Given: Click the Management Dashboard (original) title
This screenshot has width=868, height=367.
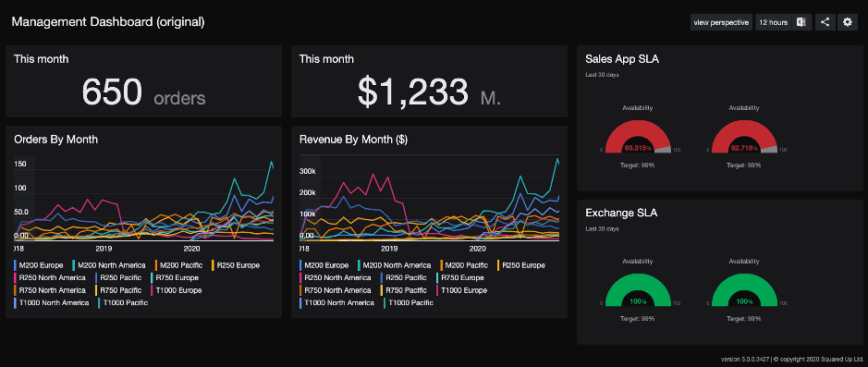Looking at the screenshot, I should click(x=108, y=22).
